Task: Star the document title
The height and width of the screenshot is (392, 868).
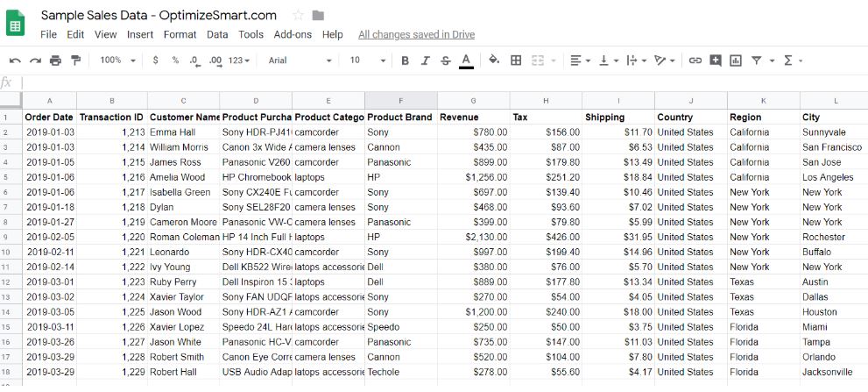Action: pyautogui.click(x=298, y=15)
